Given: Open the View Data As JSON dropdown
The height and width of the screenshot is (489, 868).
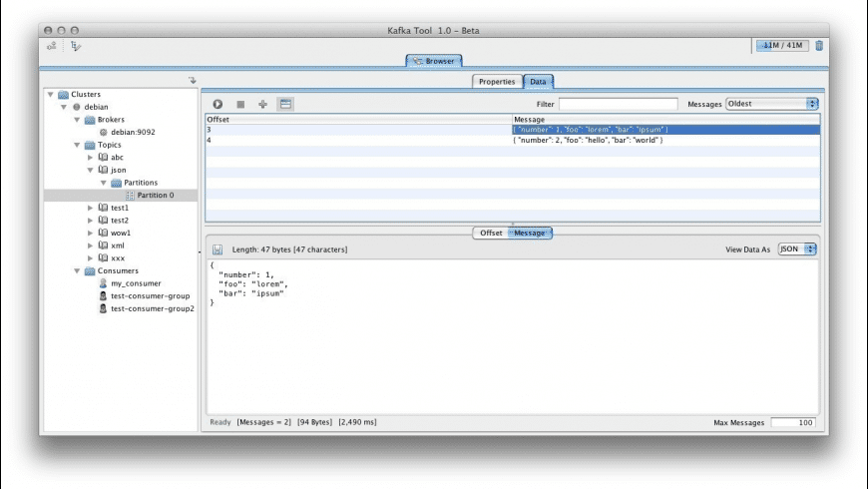Looking at the screenshot, I should pyautogui.click(x=797, y=249).
